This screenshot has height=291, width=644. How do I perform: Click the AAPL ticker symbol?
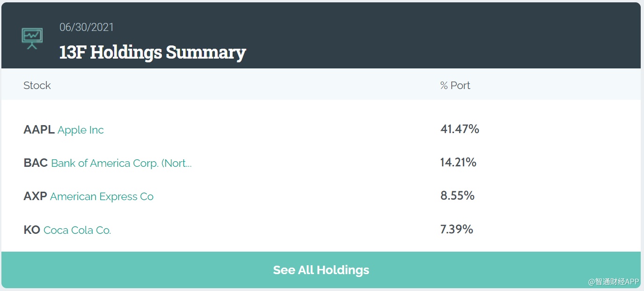[39, 130]
